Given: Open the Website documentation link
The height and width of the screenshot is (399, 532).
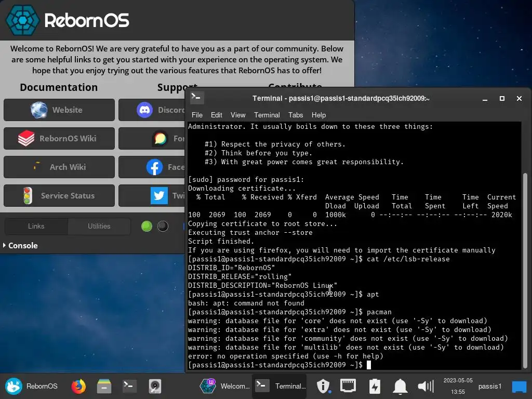Looking at the screenshot, I should coord(59,110).
